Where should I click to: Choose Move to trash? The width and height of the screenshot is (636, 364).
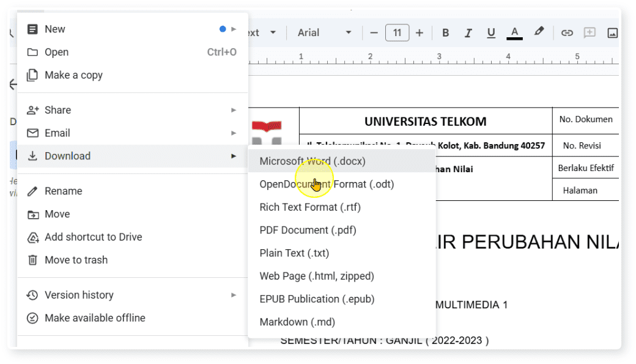coord(132,260)
